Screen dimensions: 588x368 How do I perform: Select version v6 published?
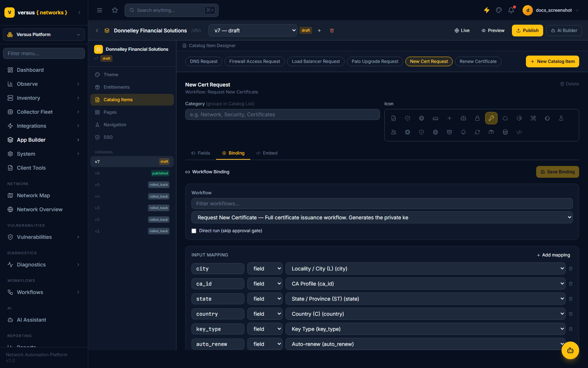[x=132, y=173]
